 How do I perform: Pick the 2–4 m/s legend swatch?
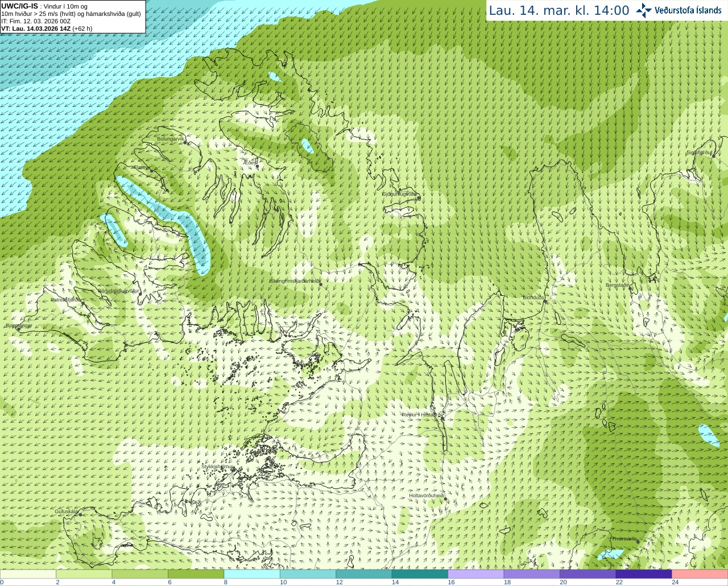coord(84,574)
